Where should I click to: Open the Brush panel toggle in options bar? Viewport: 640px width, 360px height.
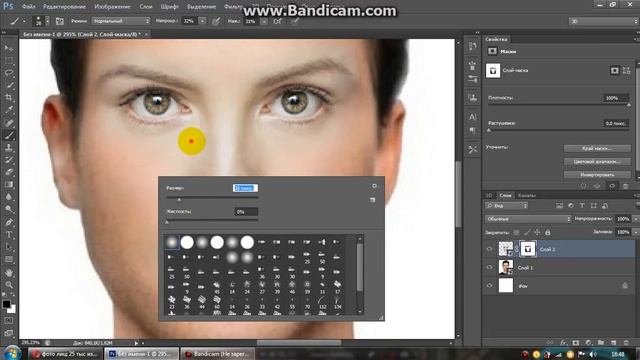[x=60, y=21]
